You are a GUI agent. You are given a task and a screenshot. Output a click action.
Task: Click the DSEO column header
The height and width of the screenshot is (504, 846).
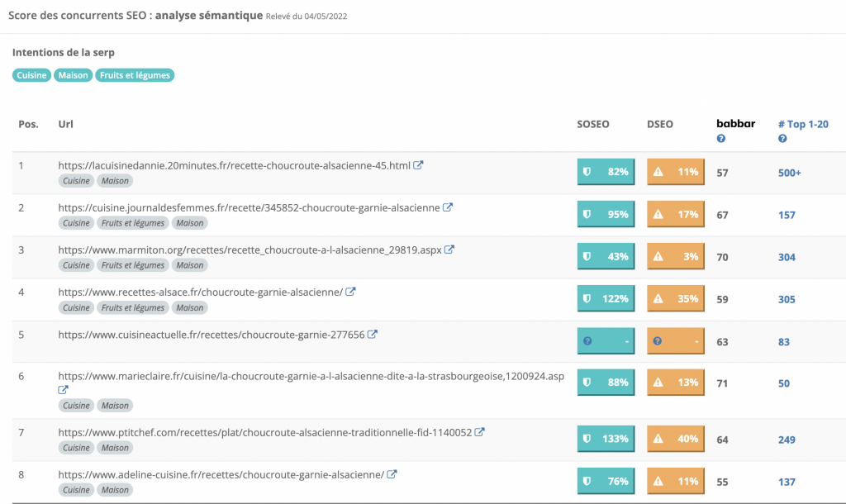660,124
